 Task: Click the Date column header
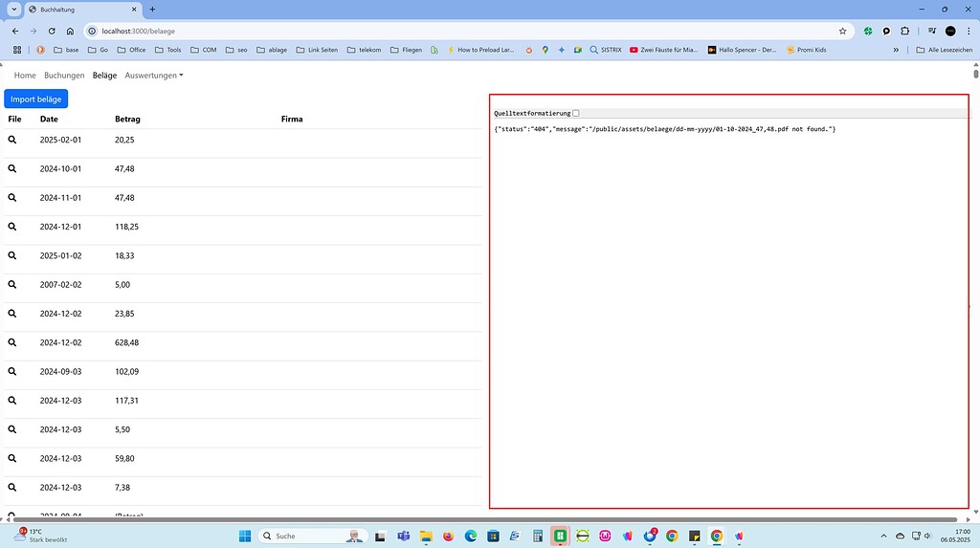(49, 119)
